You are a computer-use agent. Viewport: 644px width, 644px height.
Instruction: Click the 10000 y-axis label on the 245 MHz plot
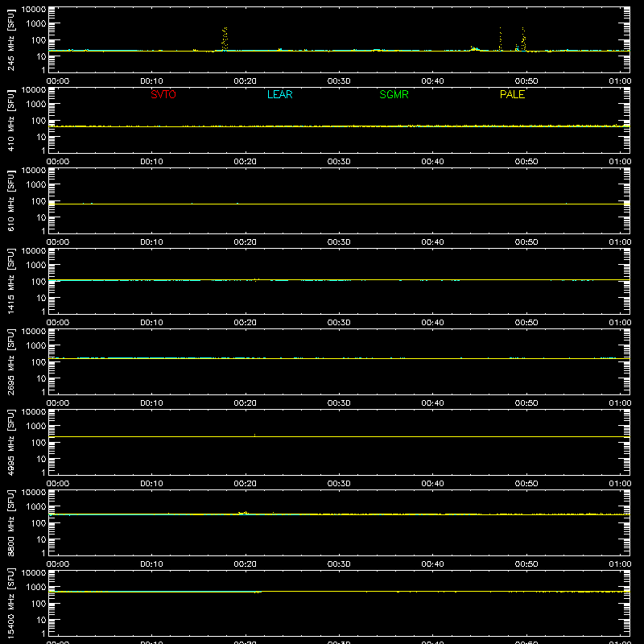(34, 10)
